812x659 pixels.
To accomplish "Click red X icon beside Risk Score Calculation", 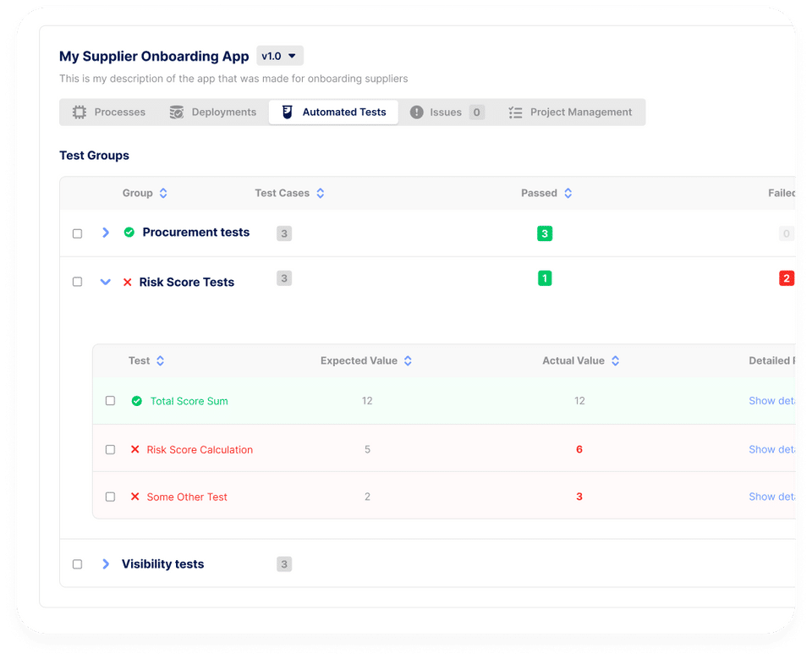I will pyautogui.click(x=135, y=449).
